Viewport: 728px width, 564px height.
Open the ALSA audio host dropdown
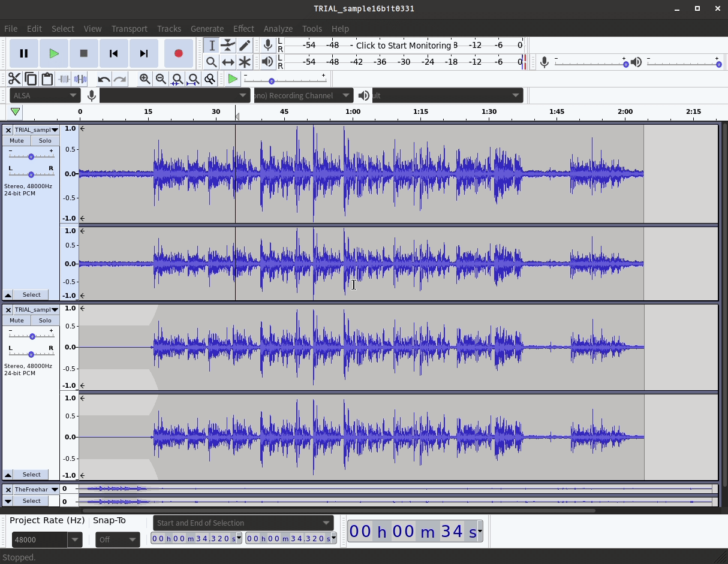pyautogui.click(x=44, y=95)
